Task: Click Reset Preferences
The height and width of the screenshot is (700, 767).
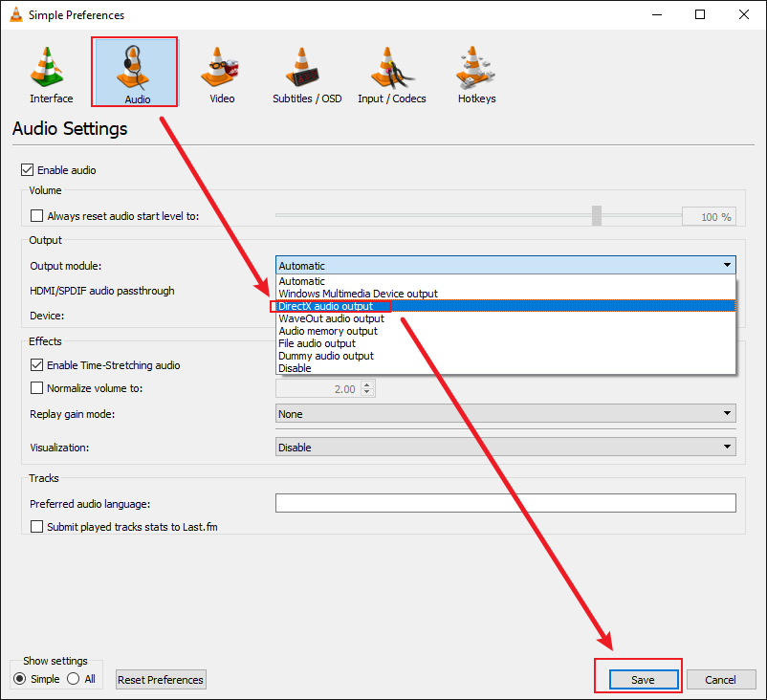Action: click(160, 679)
